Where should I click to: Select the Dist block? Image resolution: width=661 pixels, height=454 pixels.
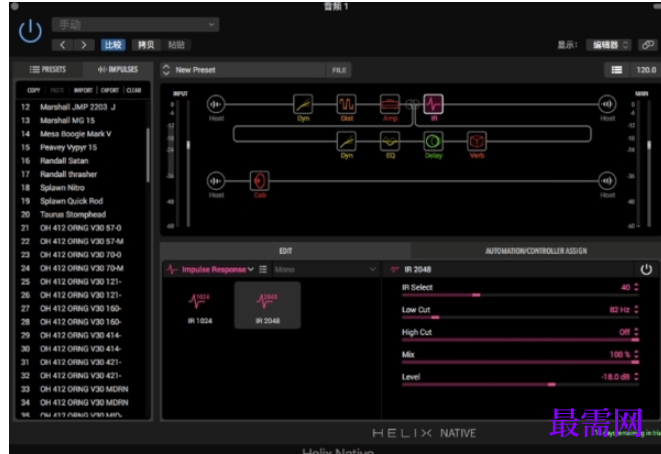[x=347, y=104]
